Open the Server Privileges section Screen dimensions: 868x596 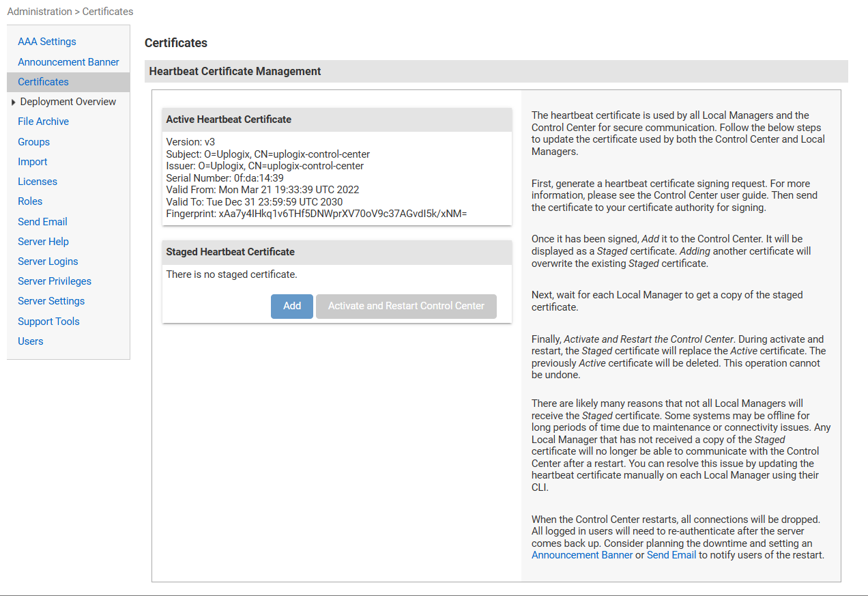coord(54,281)
